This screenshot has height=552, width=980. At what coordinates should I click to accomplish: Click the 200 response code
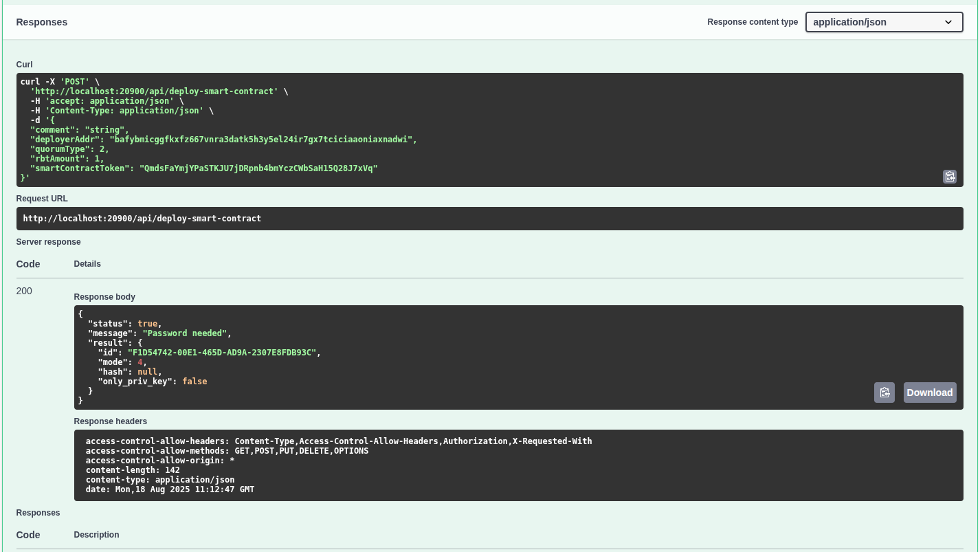click(24, 291)
